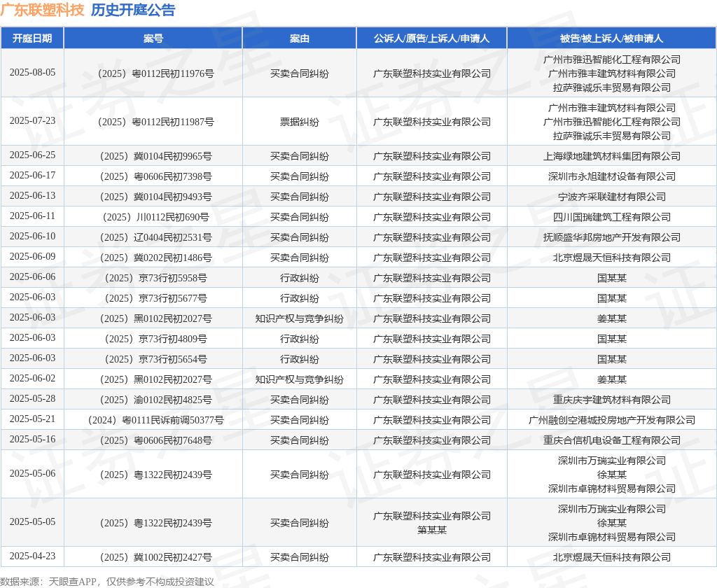717x588 pixels.
Task: Click date cell 2025-05-28
Action: pyautogui.click(x=32, y=399)
